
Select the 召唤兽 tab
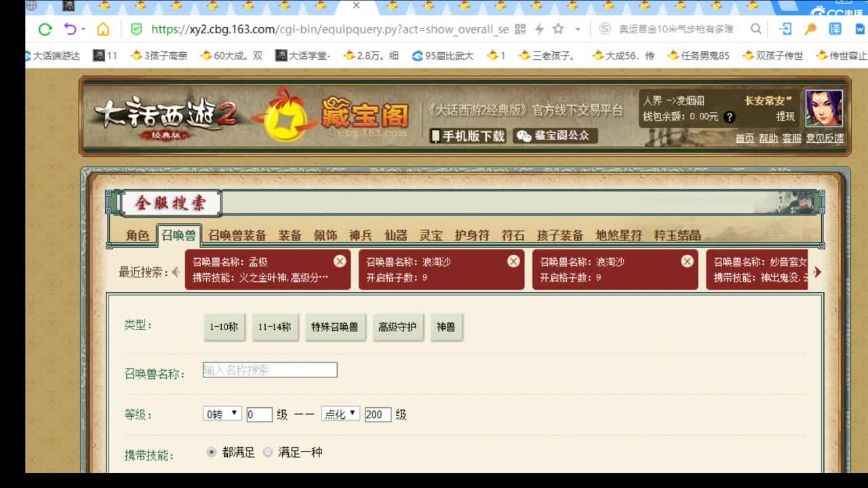tap(178, 235)
